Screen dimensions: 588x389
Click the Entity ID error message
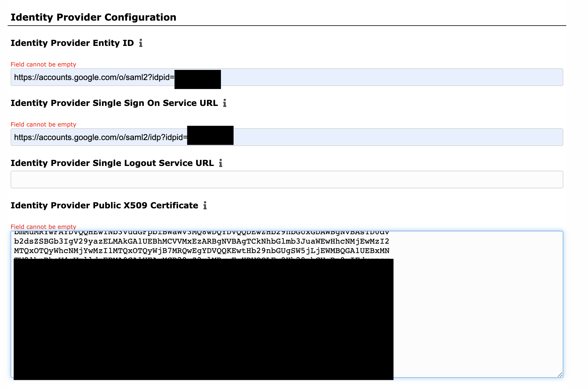tap(43, 64)
